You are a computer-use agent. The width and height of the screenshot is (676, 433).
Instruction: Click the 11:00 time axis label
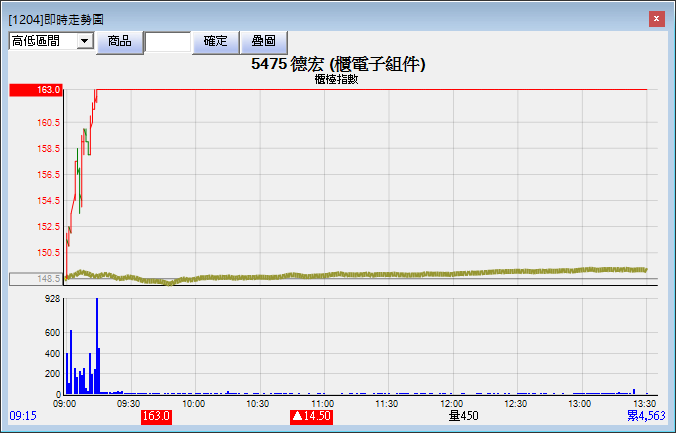323,403
